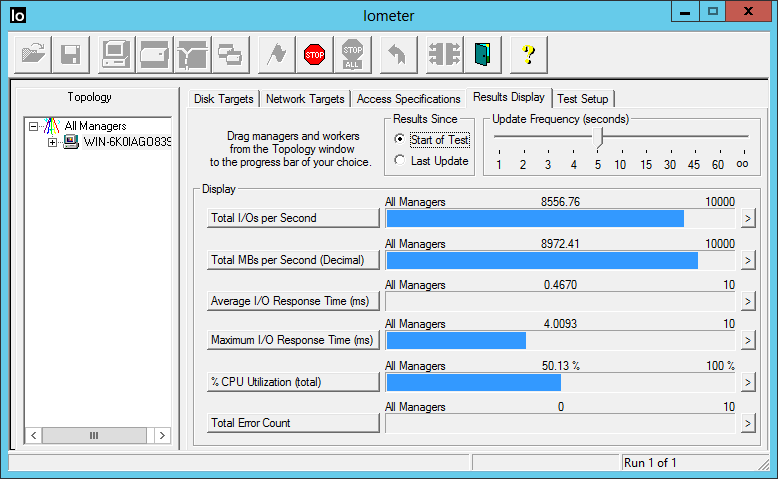Select the Results Display tab
Screen dimensions: 778x479
[509, 97]
